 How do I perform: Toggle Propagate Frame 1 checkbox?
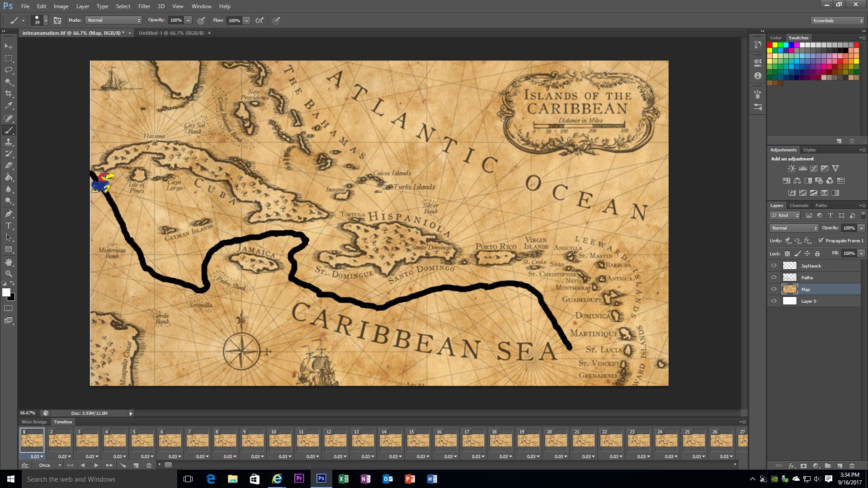821,240
